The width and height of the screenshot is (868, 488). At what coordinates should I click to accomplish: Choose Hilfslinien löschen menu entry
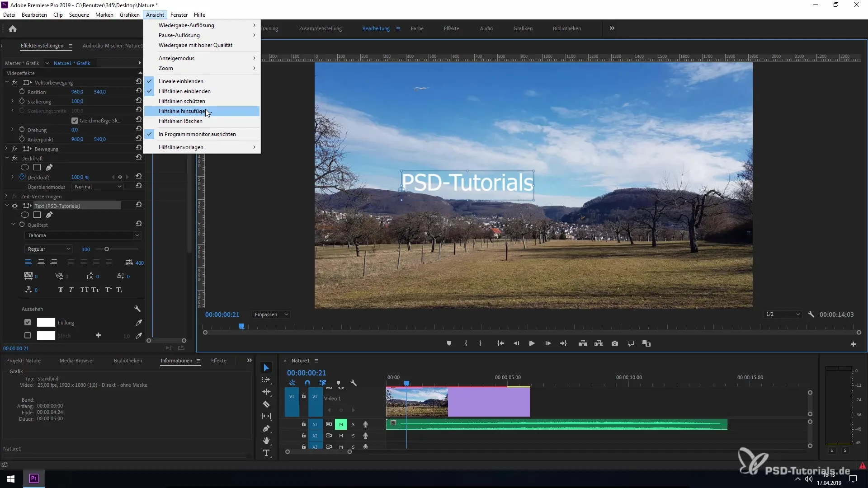202,121
